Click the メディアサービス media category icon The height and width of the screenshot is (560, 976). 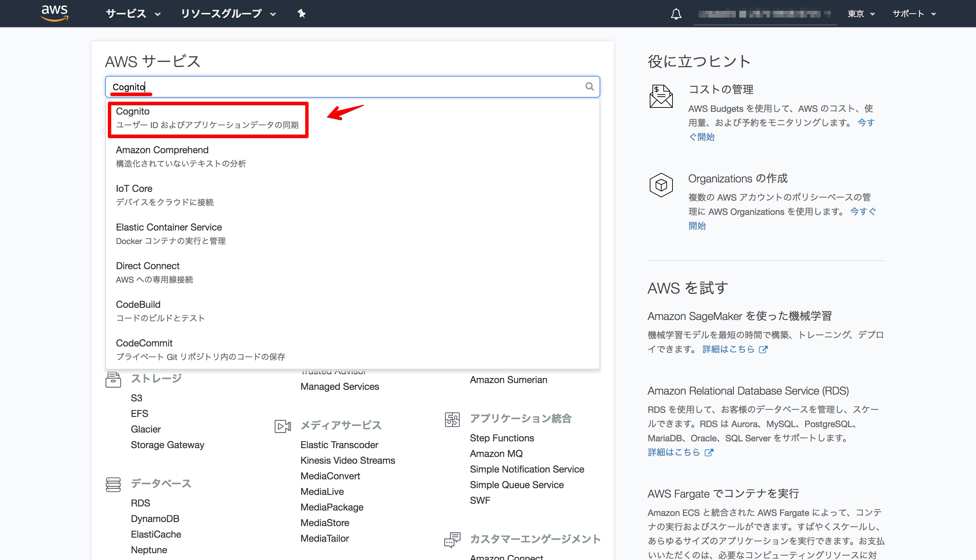pyautogui.click(x=283, y=426)
